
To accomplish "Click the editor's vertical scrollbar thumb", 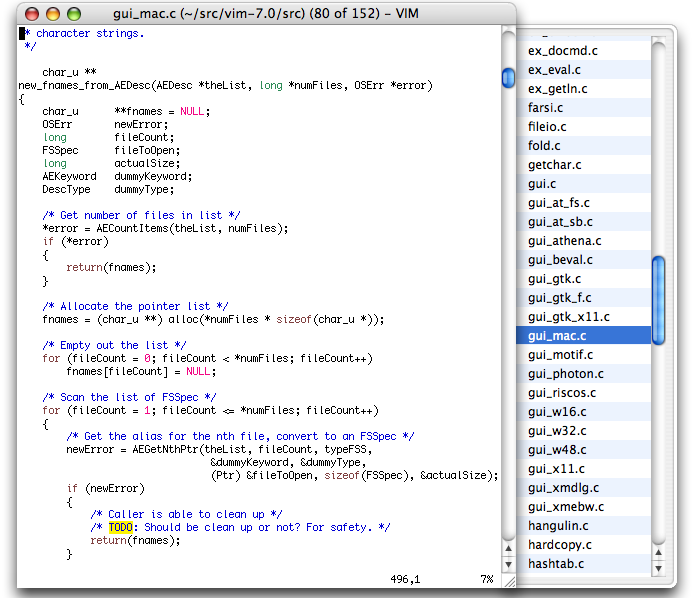I will 508,78.
